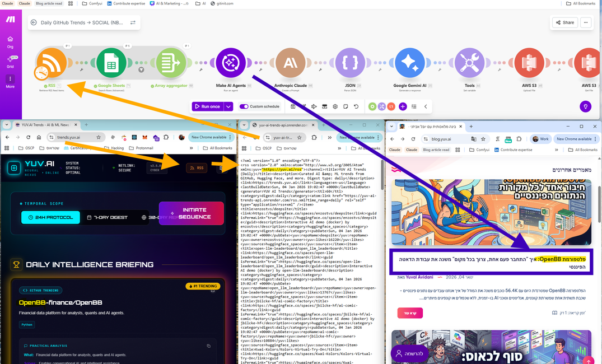Open the RSS module in the scenario
Viewport: 602px width, 364px height.
pyautogui.click(x=52, y=63)
